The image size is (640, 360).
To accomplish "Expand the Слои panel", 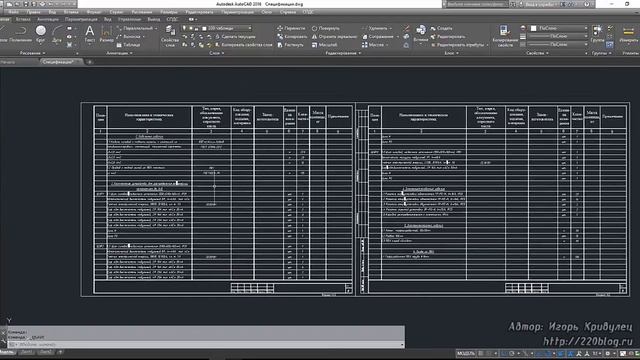I will click(x=216, y=53).
